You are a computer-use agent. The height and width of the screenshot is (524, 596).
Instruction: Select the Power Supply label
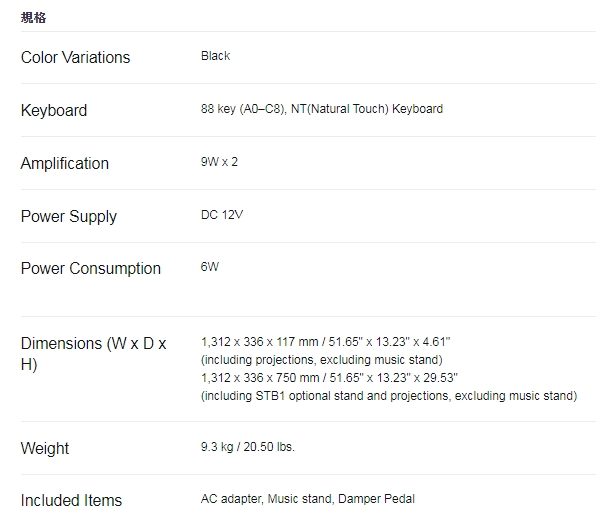pyautogui.click(x=69, y=217)
